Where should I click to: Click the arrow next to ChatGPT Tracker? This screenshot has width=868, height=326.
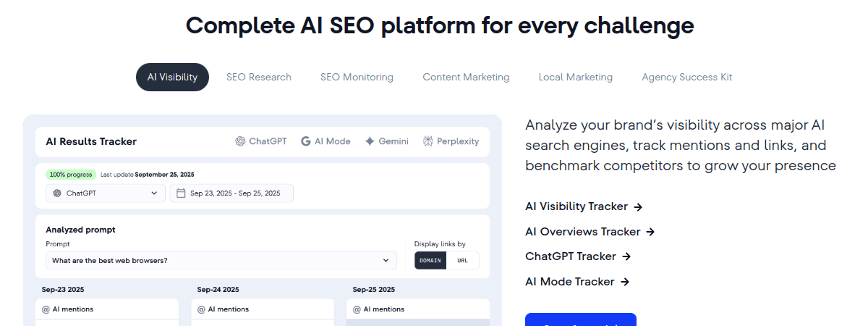pyautogui.click(x=626, y=256)
